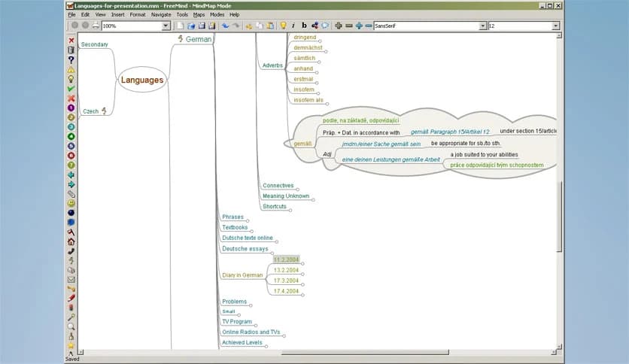Open the Insert menu

pyautogui.click(x=117, y=14)
